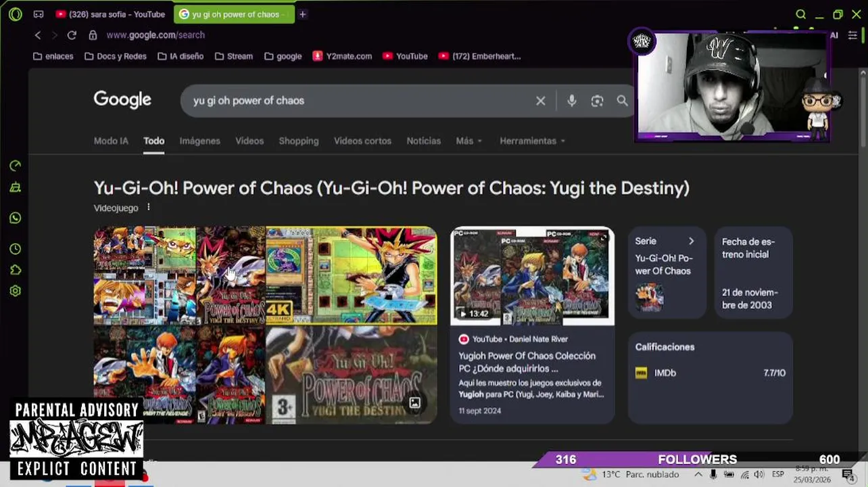Play the 13:42 YouTube video thumbnail
The width and height of the screenshot is (868, 487).
pos(533,276)
